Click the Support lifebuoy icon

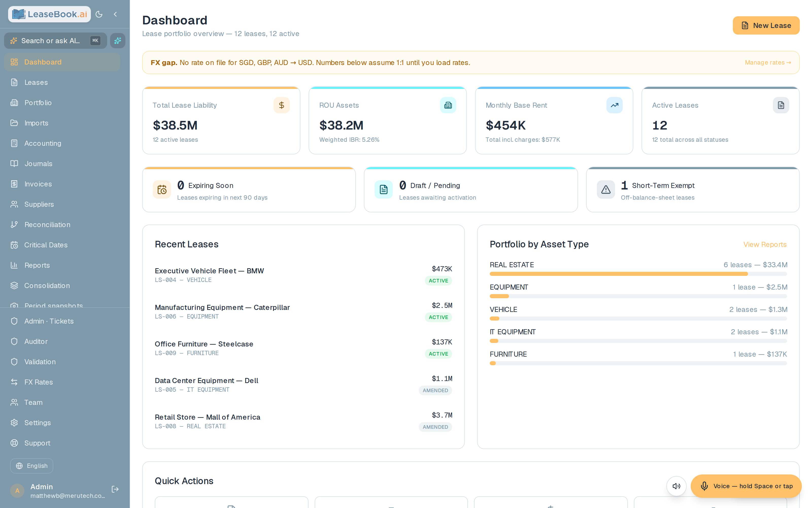click(14, 443)
